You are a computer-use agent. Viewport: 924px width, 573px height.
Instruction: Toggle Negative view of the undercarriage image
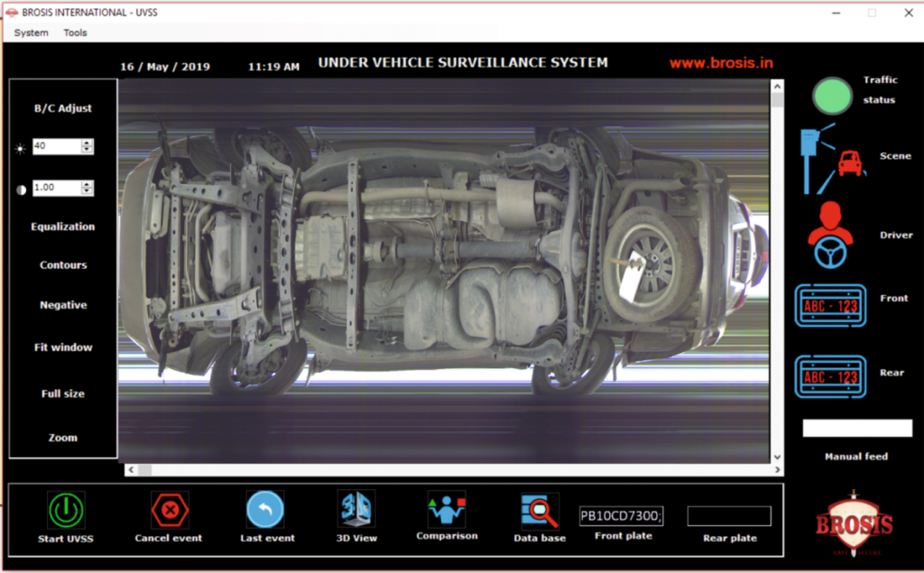point(62,304)
